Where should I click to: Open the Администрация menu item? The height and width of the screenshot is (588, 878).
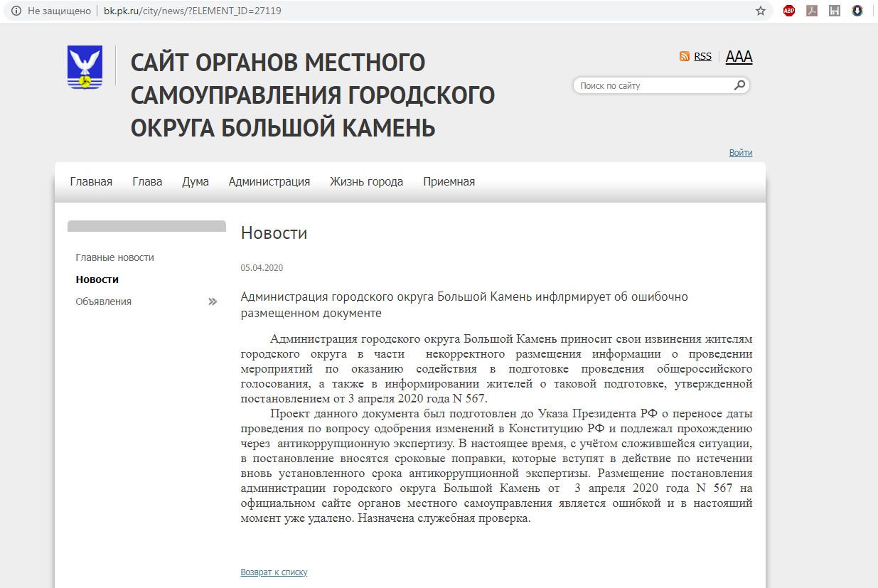click(269, 181)
